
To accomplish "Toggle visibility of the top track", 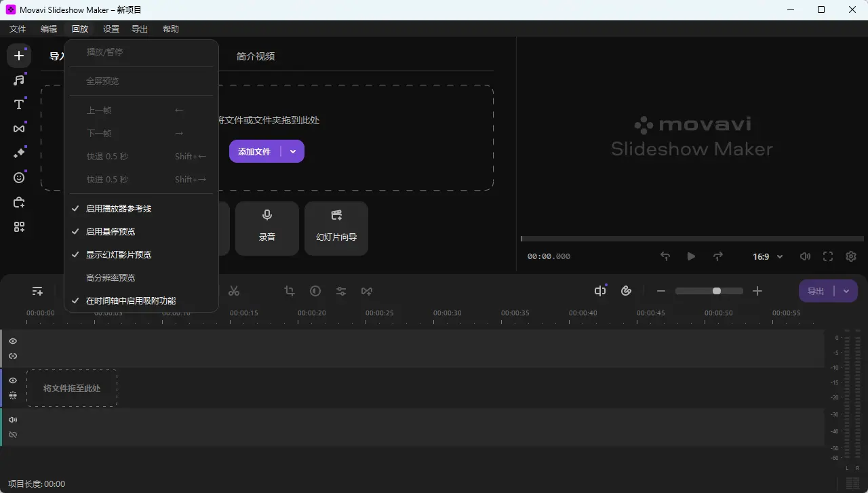I will point(13,341).
